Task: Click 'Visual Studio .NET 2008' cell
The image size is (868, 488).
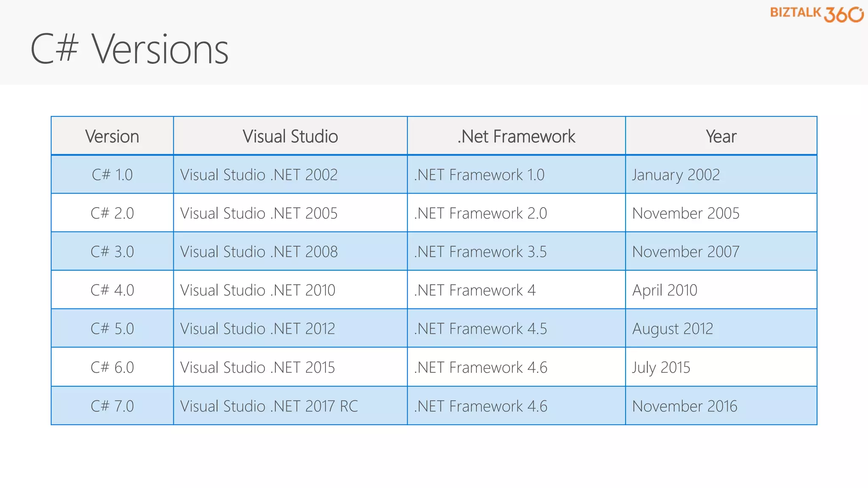Action: 290,252
